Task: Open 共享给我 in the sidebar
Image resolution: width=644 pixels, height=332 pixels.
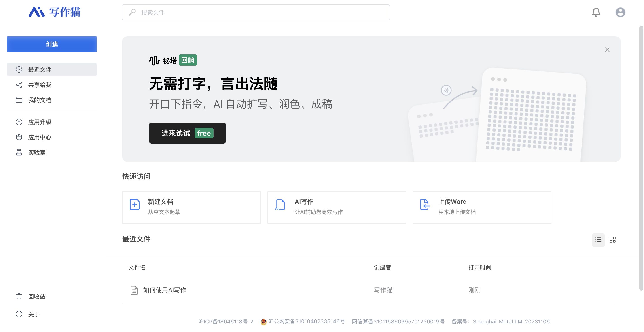Action: click(40, 85)
